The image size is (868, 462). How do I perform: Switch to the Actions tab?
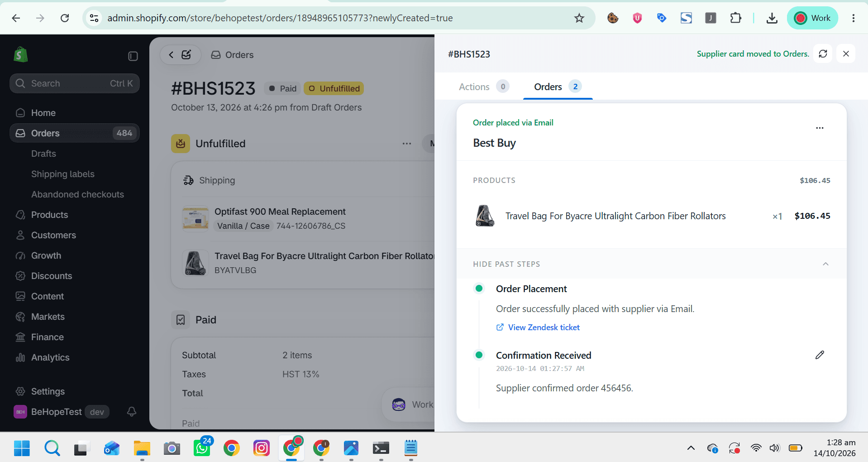click(483, 87)
